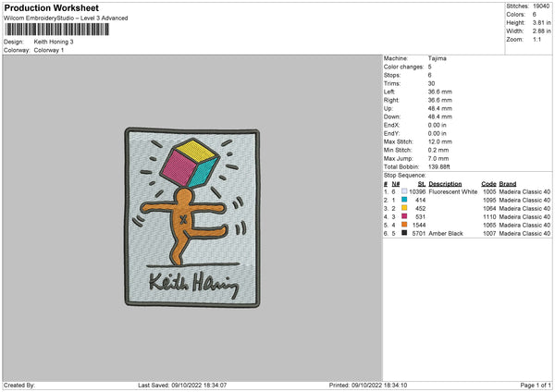This screenshot has height=392, width=555.
Task: Click the Keith Haring embroidery design preview
Action: [192, 217]
